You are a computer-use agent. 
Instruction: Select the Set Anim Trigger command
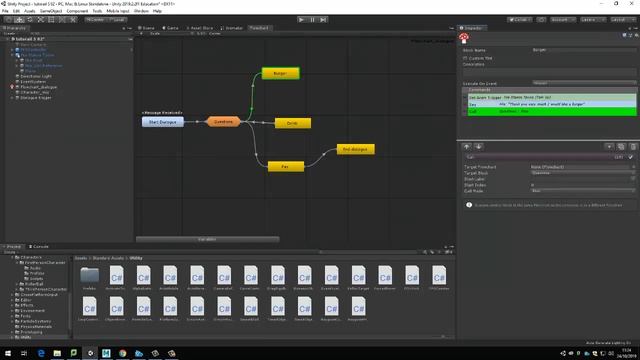(551, 97)
